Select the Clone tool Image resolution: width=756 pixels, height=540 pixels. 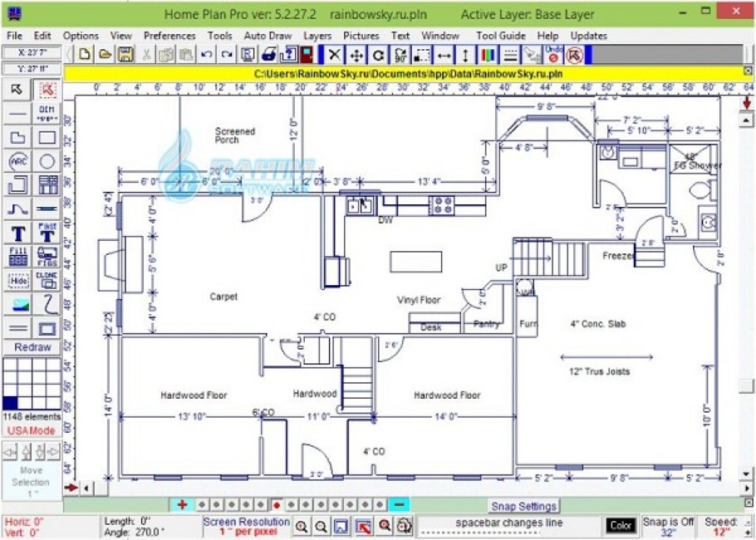pos(47,281)
